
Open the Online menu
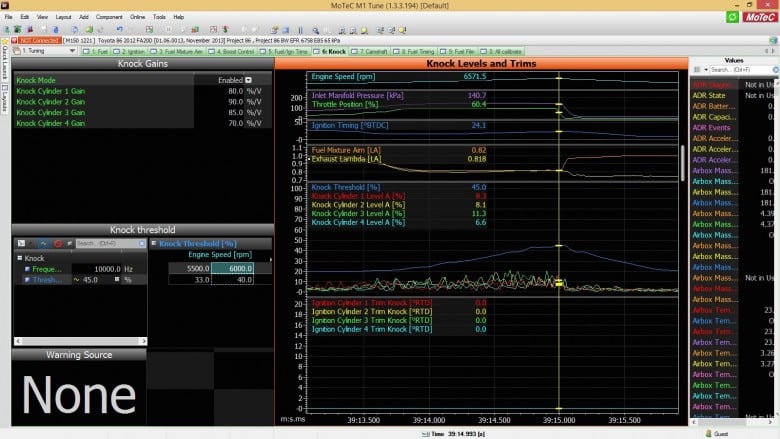click(x=137, y=17)
